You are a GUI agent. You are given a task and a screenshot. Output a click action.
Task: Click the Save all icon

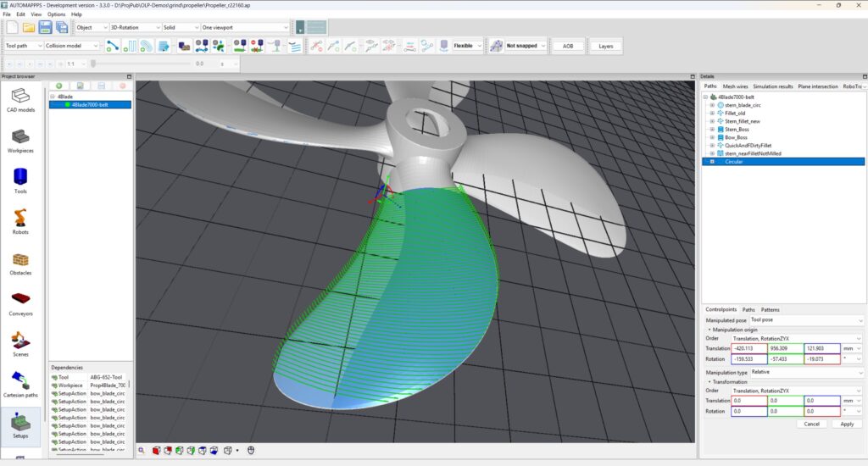pos(61,27)
